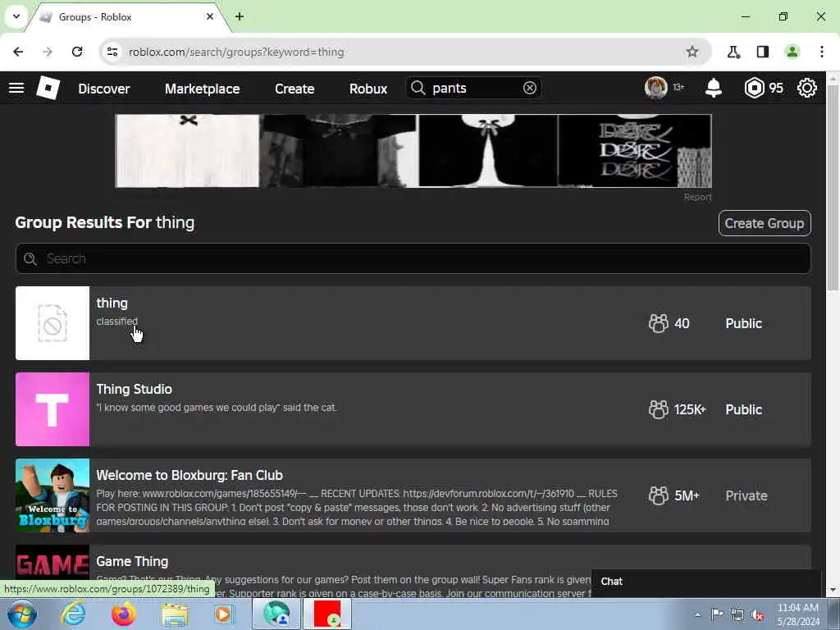Open the Robux menu item
The image size is (840, 630).
(x=368, y=89)
